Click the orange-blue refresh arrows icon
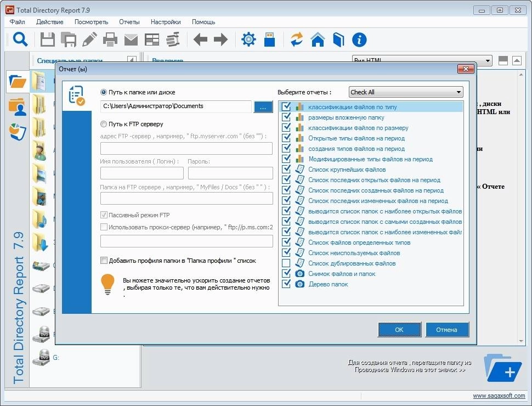532x406 pixels. click(x=297, y=40)
